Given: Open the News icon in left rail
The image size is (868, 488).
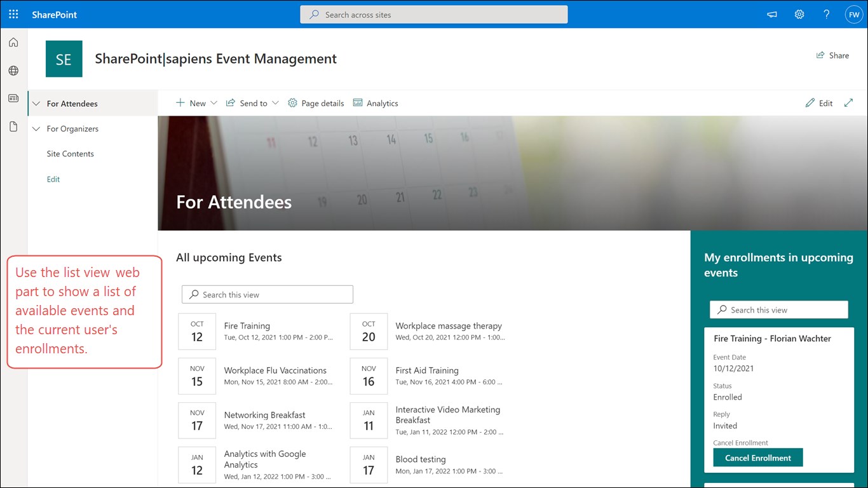Looking at the screenshot, I should [13, 98].
